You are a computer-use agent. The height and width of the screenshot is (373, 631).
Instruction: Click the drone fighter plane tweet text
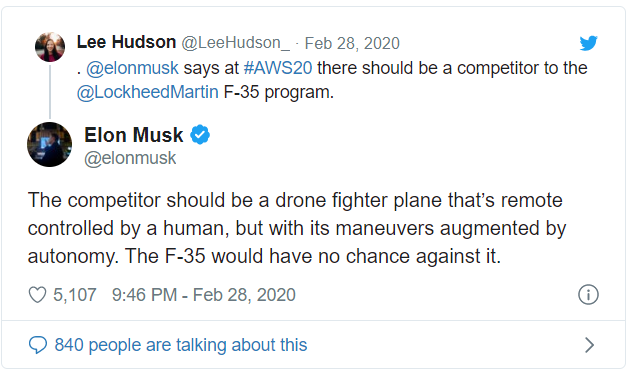tap(297, 228)
